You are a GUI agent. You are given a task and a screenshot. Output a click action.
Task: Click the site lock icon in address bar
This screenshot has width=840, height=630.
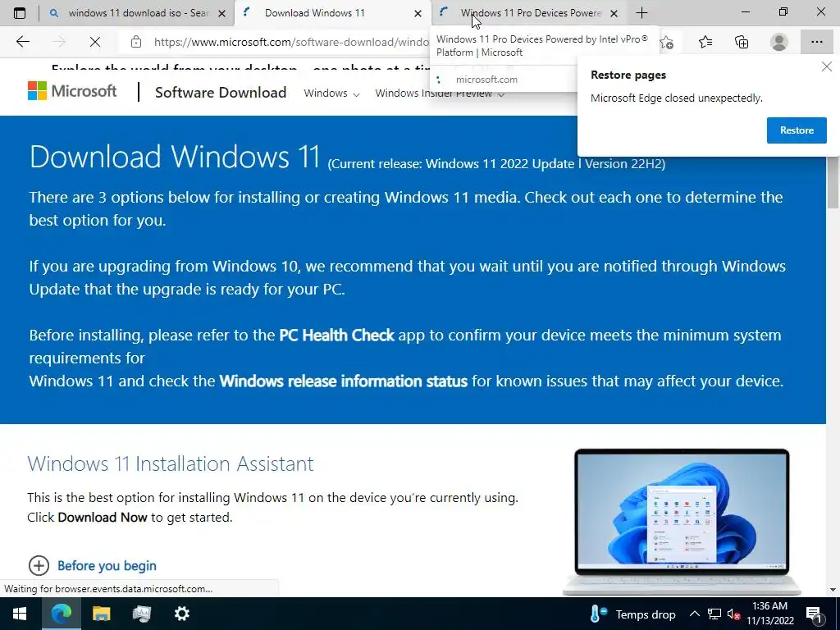coord(136,42)
